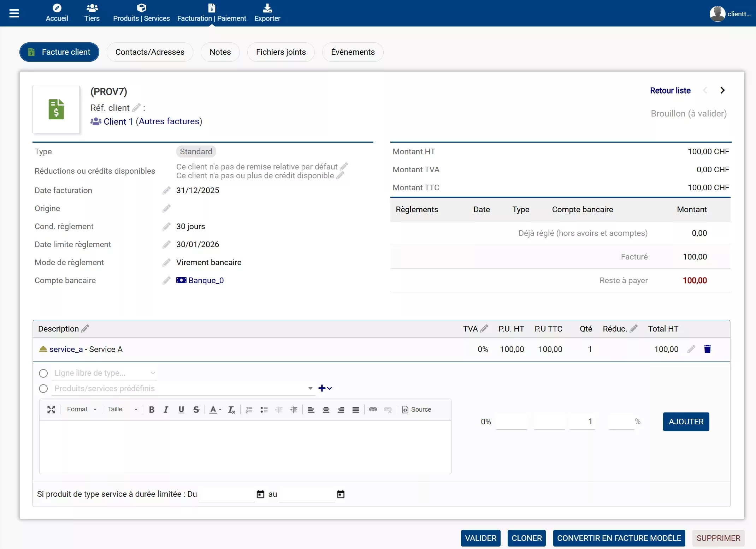The width and height of the screenshot is (756, 549).
Task: Select the 'Ligne libre de type' radio button
Action: coord(43,373)
